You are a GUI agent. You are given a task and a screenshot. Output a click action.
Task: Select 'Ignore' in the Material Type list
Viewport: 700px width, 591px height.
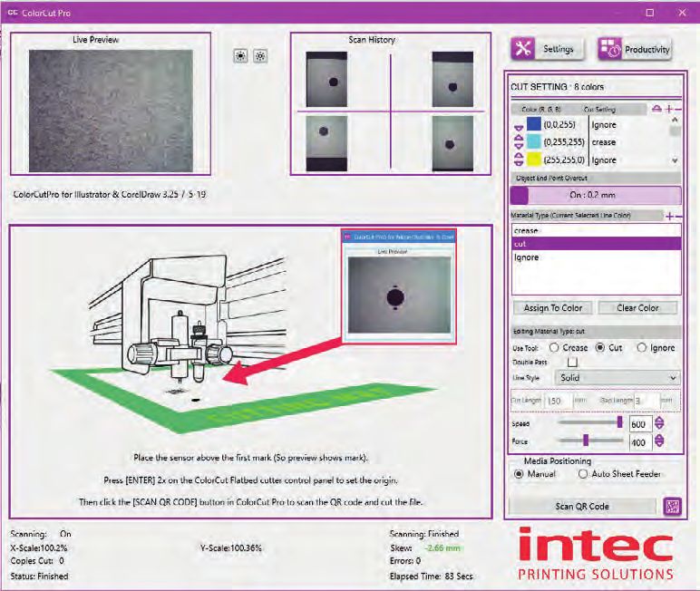click(596, 257)
